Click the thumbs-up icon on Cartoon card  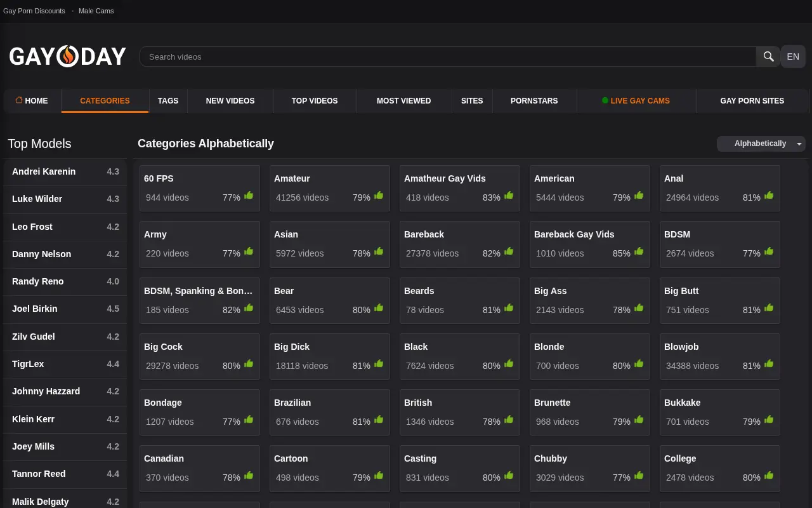[x=379, y=476]
